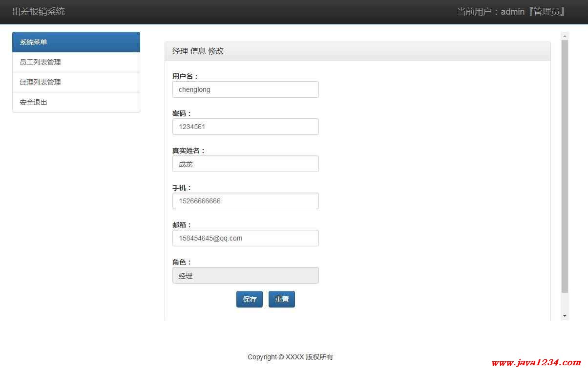This screenshot has width=588, height=374.
Task: Click the 出差报销系统 site title
Action: (x=39, y=12)
